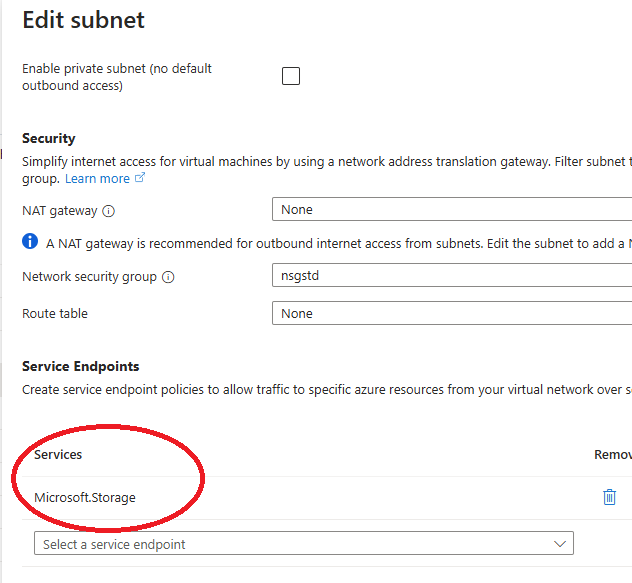This screenshot has height=583, width=632.
Task: Click the Services column header
Action: click(58, 455)
